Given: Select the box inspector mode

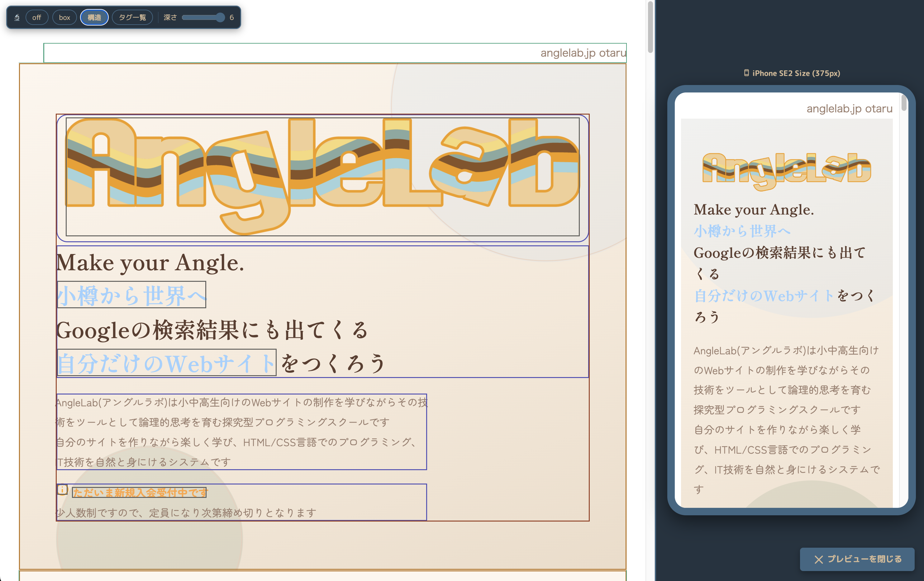Looking at the screenshot, I should [64, 18].
